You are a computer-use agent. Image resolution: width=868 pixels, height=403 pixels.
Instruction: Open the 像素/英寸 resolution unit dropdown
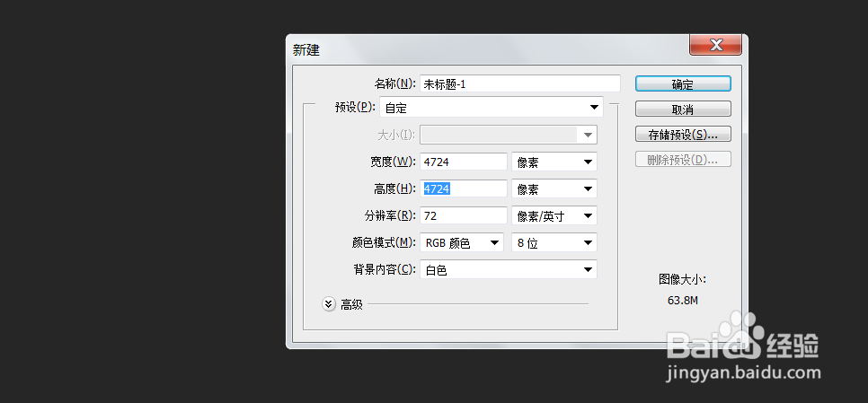[554, 215]
